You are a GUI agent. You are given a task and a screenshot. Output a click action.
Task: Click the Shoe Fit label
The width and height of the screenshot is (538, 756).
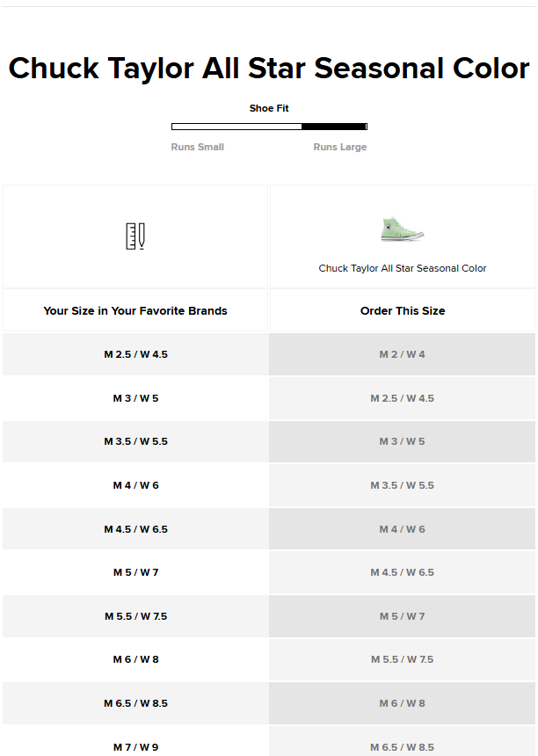(269, 108)
